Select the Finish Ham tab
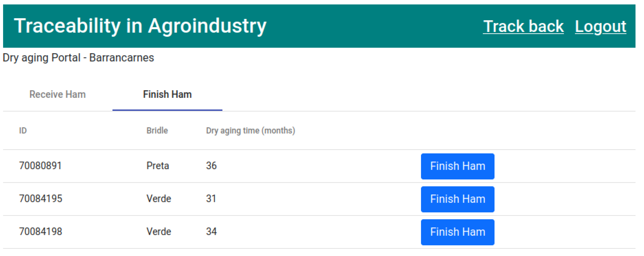The width and height of the screenshot is (644, 256). point(167,94)
